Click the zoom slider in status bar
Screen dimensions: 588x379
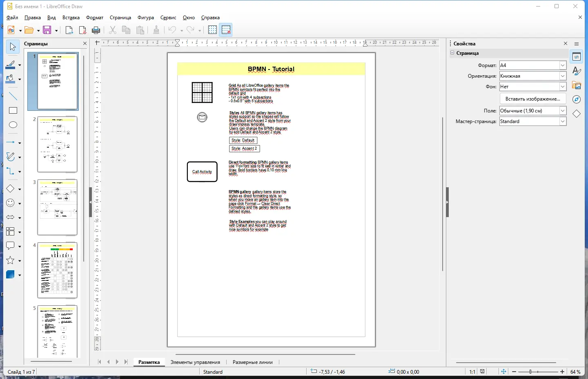(538, 372)
